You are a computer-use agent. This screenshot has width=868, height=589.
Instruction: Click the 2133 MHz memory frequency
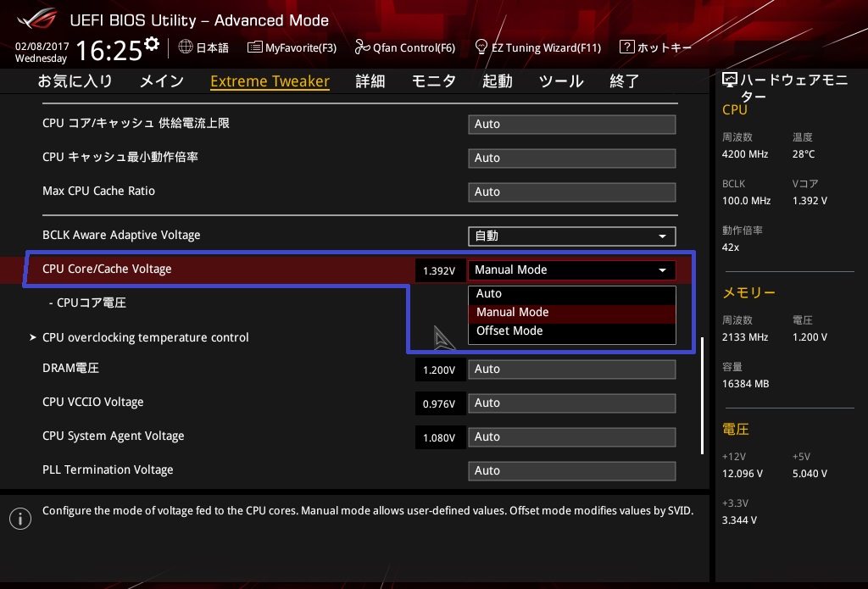point(744,337)
